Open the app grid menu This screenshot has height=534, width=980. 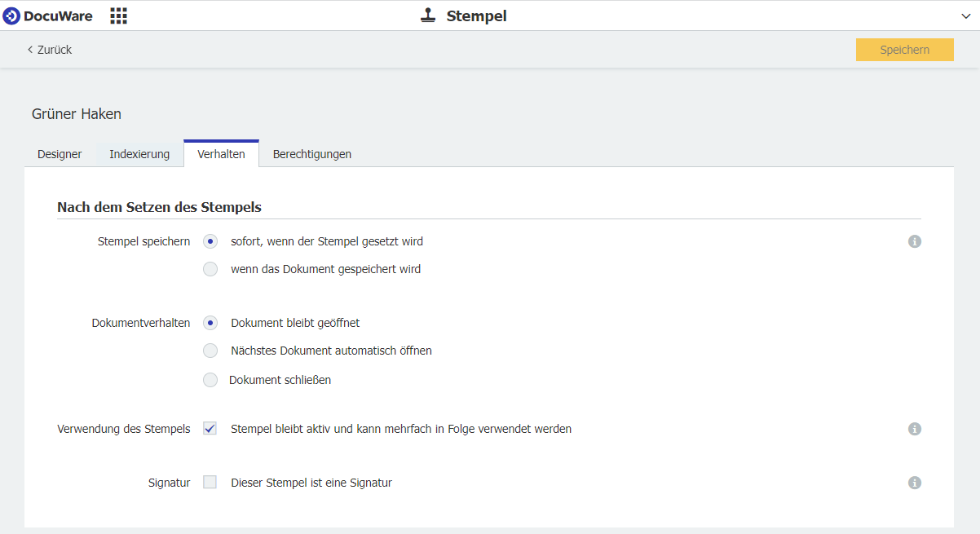(119, 15)
